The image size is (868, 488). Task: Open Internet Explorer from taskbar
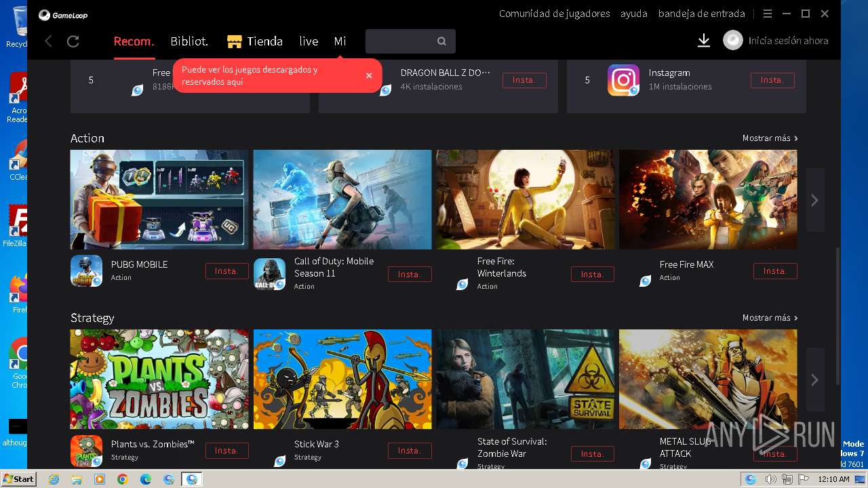pyautogui.click(x=54, y=479)
